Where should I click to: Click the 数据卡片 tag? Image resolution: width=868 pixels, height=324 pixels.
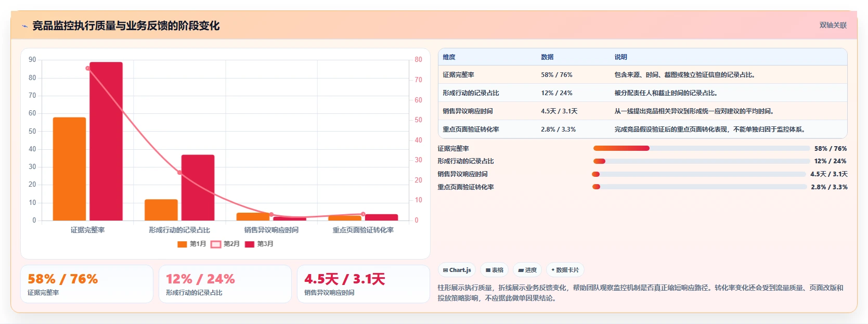pos(565,270)
